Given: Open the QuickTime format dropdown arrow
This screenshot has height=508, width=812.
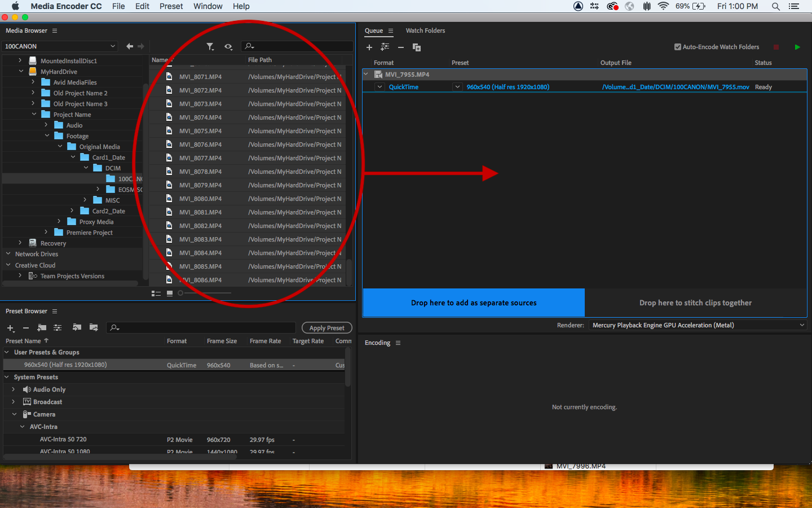Looking at the screenshot, I should click(x=380, y=87).
